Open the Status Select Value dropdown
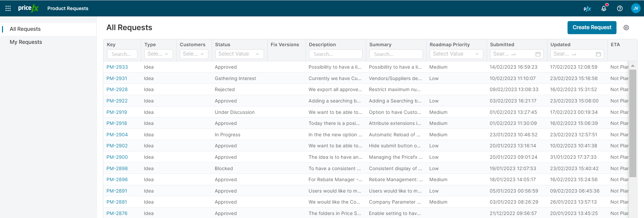Viewport: 644px width, 218px height. (x=239, y=54)
